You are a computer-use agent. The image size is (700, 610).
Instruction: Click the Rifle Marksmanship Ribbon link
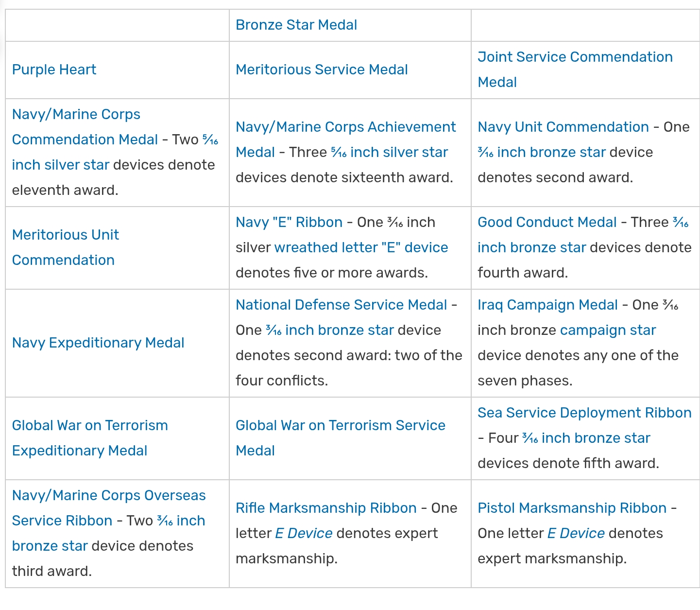[325, 508]
